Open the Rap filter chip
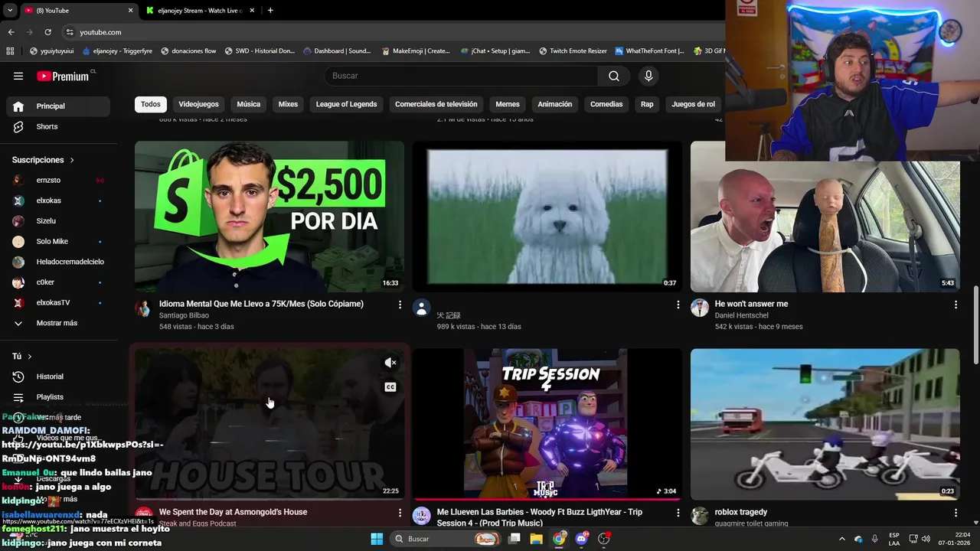Image resolution: width=980 pixels, height=551 pixels. [647, 104]
